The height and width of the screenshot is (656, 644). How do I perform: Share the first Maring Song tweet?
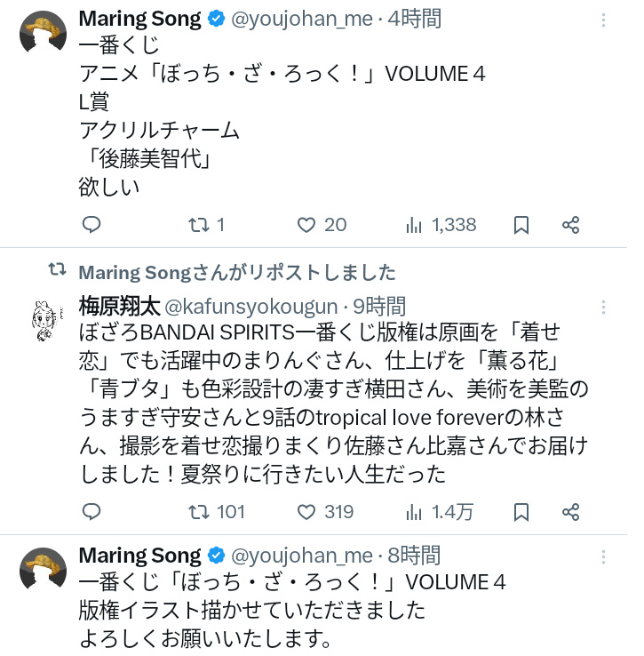coord(570,225)
